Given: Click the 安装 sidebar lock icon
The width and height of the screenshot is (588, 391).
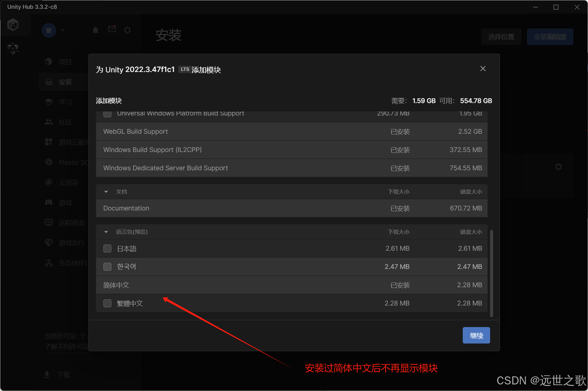Looking at the screenshot, I should coord(49,82).
